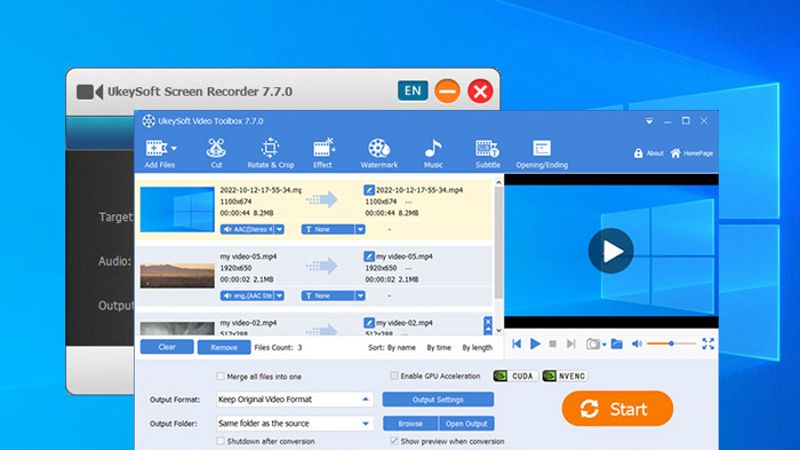Screen dimensions: 800x450
Task: Click the file list vertical scrollbar
Action: pos(498,243)
